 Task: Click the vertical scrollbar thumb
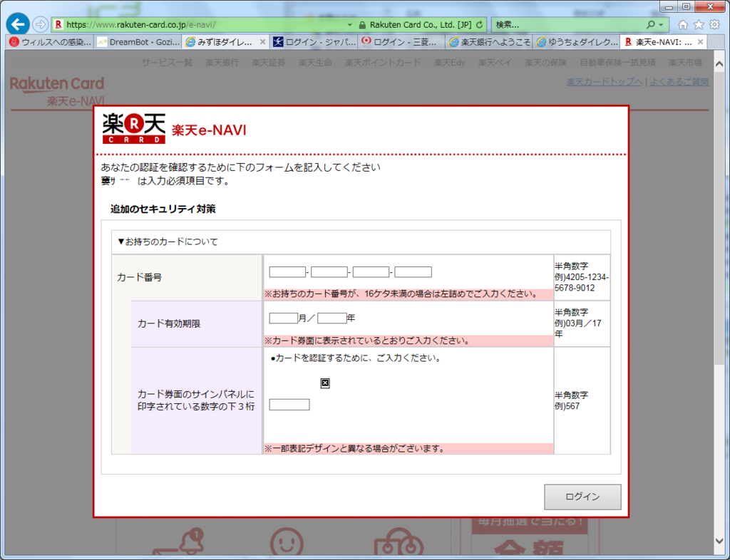(719, 219)
